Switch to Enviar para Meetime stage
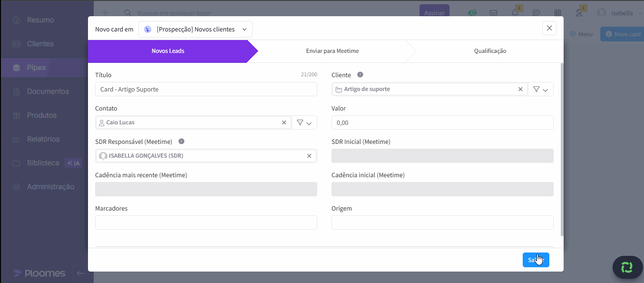 tap(332, 51)
